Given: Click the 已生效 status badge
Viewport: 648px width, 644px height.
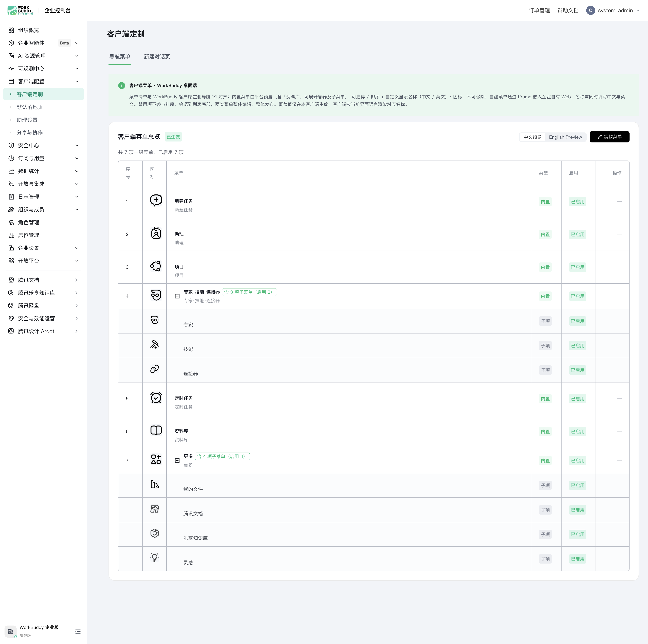Looking at the screenshot, I should tap(173, 137).
